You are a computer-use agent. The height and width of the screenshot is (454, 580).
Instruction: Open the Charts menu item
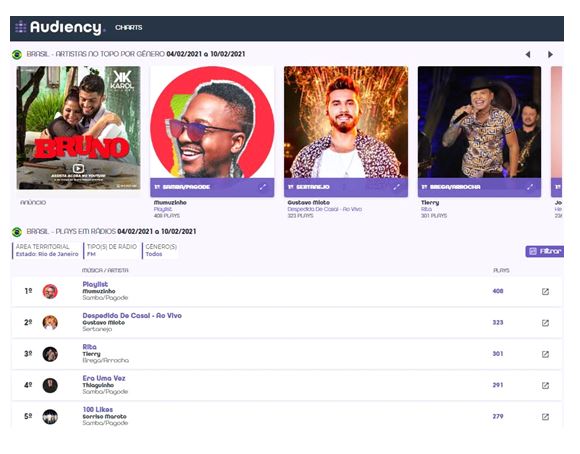tap(129, 28)
